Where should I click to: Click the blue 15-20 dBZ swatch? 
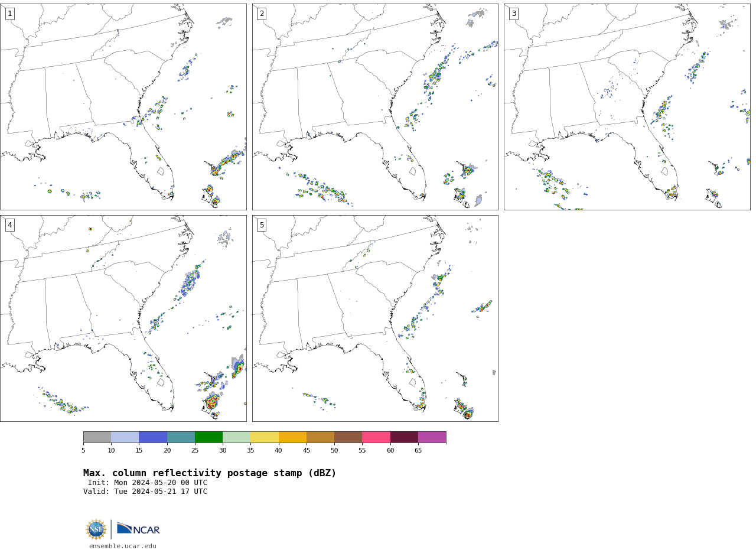coord(153,437)
